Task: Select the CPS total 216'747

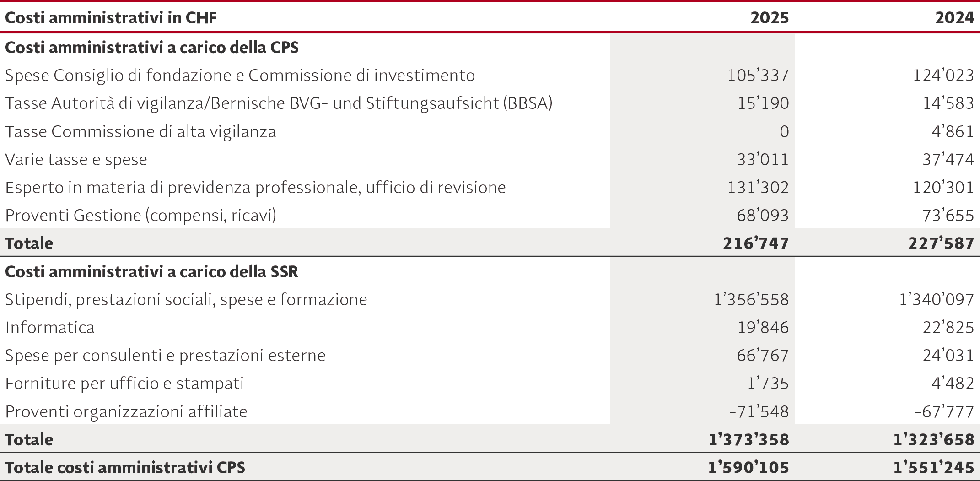Action: pyautogui.click(x=756, y=243)
